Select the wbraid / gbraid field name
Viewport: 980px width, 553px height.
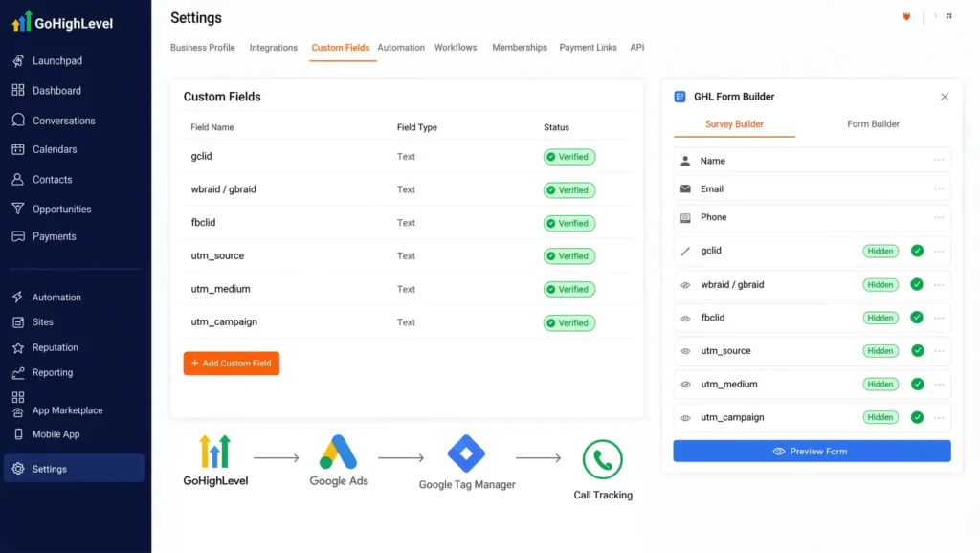(223, 189)
